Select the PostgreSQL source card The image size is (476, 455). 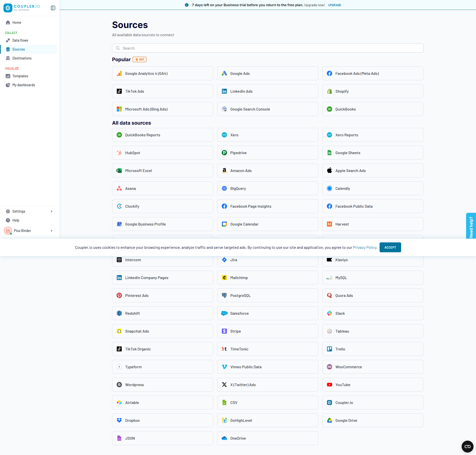point(268,296)
